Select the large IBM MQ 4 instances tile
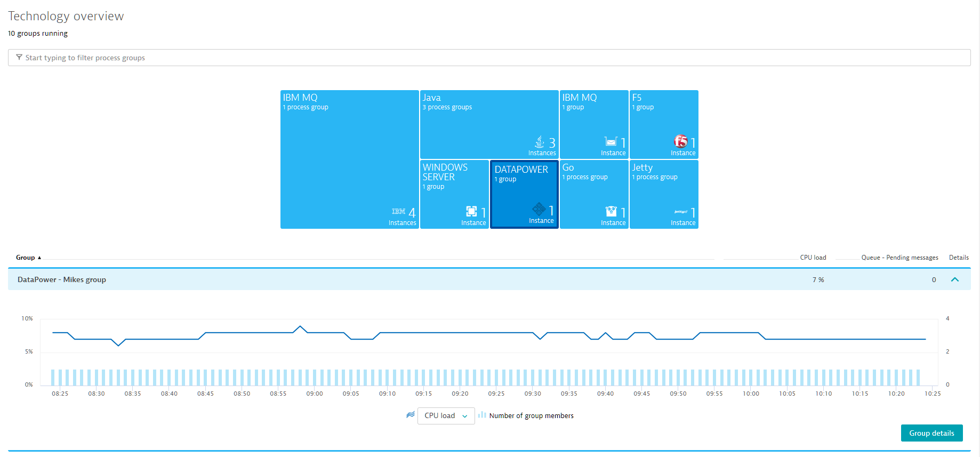 350,159
